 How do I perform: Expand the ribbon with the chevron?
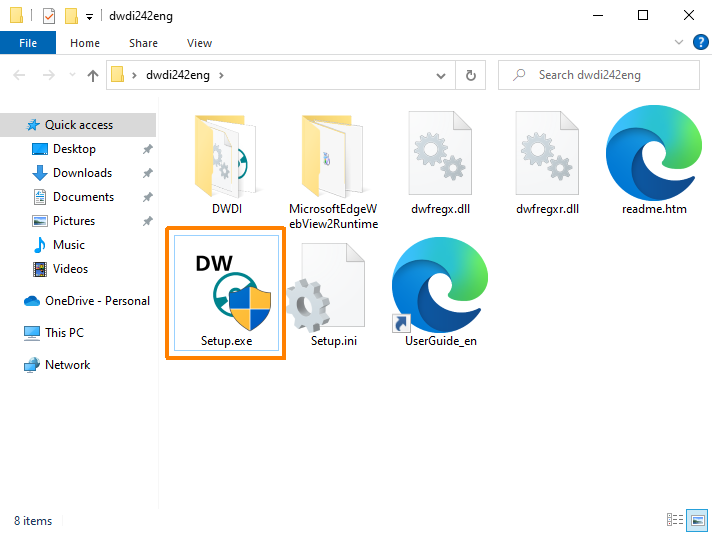(678, 43)
